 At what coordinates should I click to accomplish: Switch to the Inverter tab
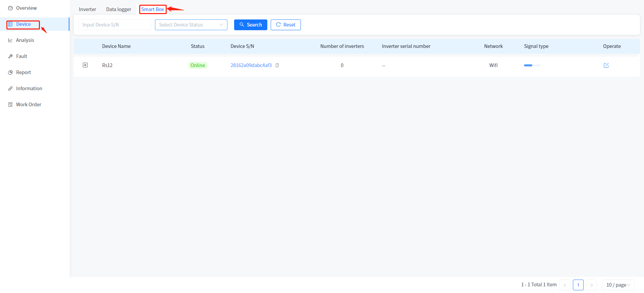(x=88, y=9)
